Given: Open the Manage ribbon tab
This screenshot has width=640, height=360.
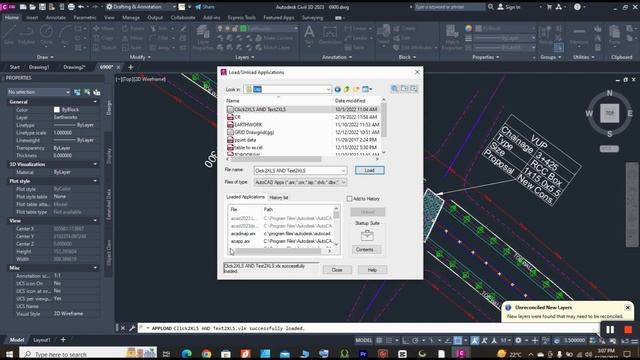Looking at the screenshot, I should click(x=131, y=18).
